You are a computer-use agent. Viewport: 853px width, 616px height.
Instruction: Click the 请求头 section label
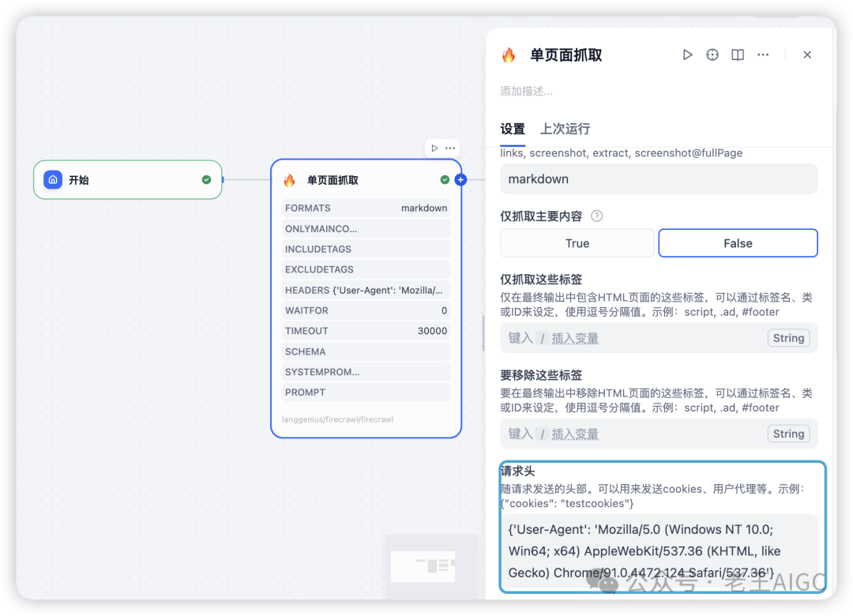coord(518,471)
